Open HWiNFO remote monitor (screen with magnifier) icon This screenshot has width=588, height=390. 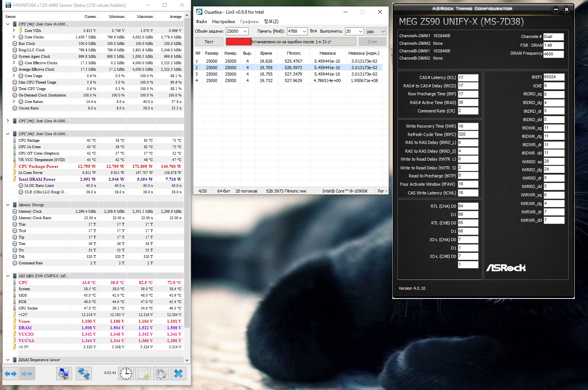pyautogui.click(x=64, y=374)
